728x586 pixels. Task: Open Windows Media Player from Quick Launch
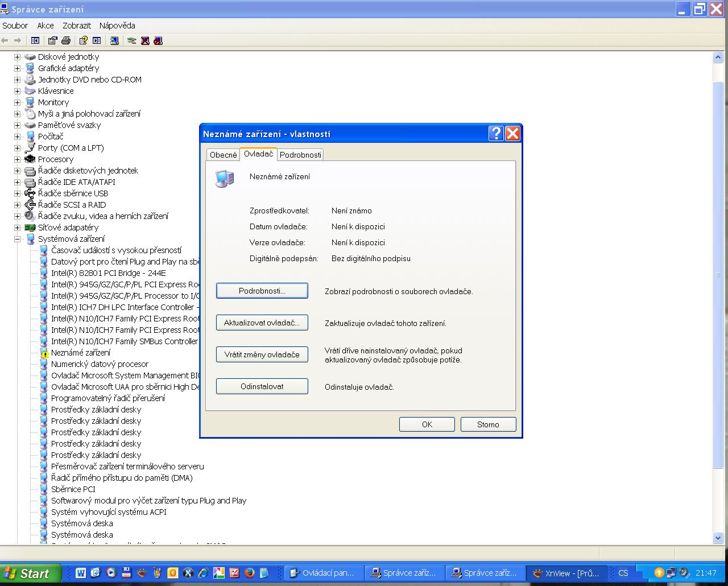[111, 573]
